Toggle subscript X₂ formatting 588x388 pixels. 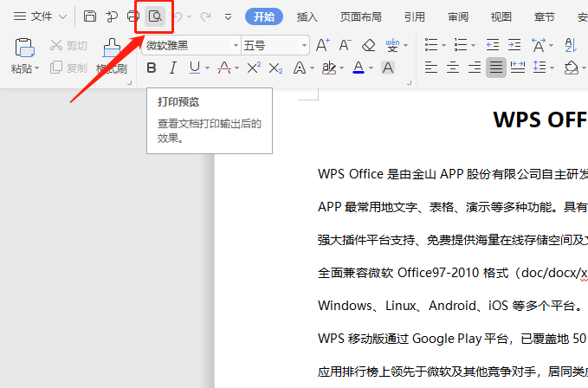coord(275,68)
